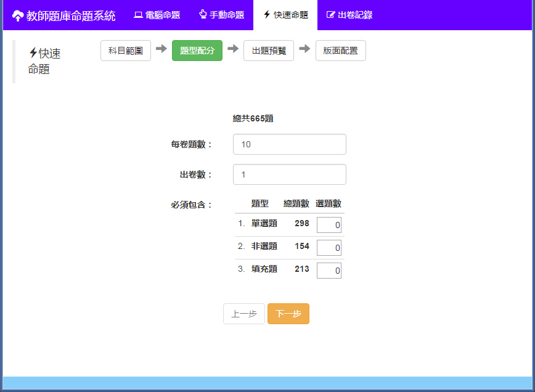Open the 版面配置 step
This screenshot has height=392, width=535.
pos(340,51)
